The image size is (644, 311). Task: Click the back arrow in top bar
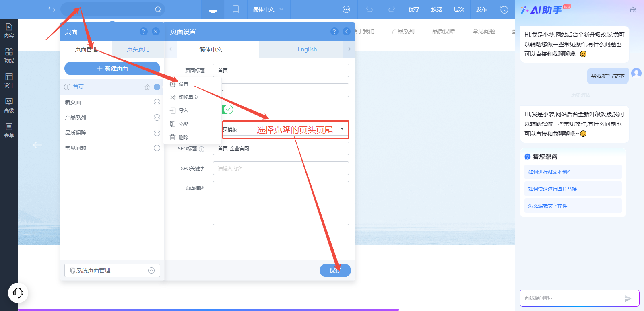tap(52, 9)
